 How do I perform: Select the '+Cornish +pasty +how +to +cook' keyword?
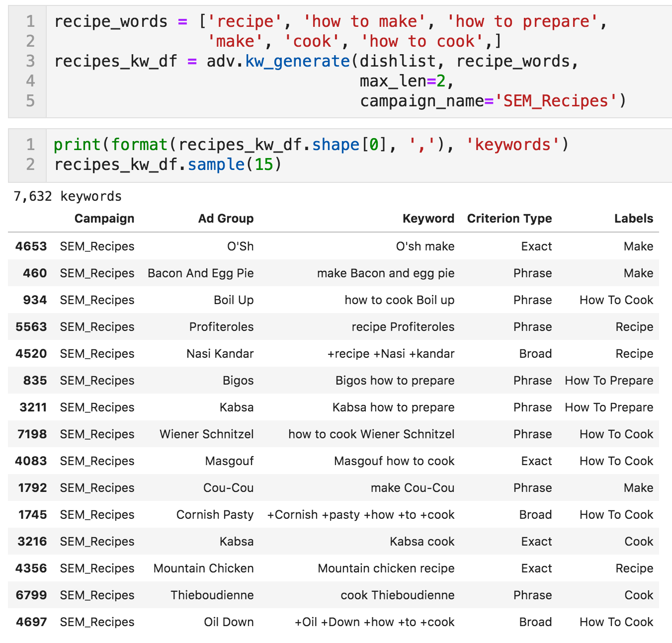[x=360, y=515]
